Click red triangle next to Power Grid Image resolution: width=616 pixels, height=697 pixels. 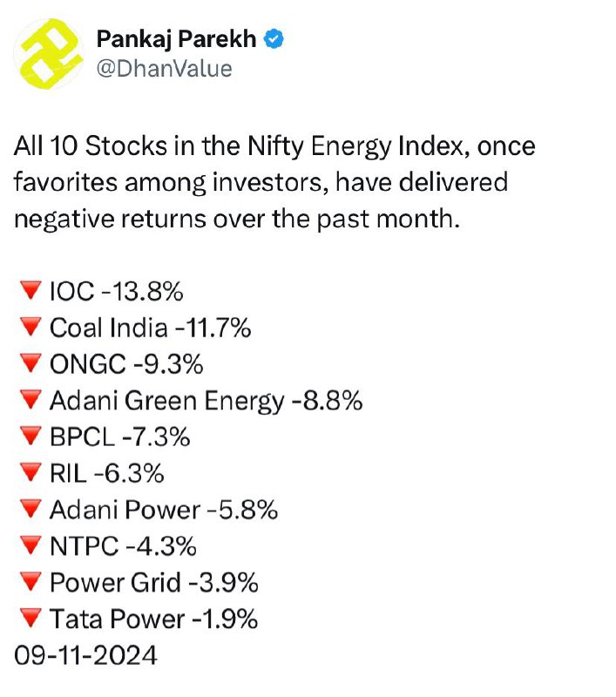coord(30,582)
